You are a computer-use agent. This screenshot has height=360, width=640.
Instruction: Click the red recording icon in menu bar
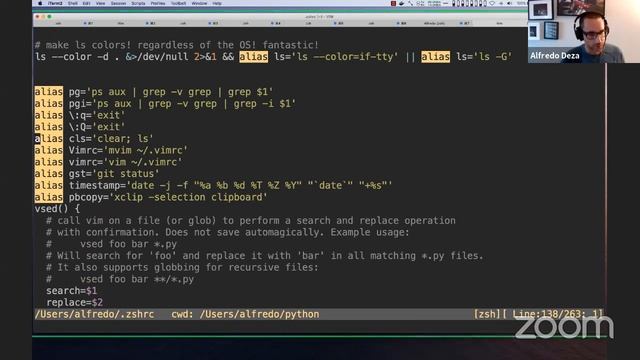393,3
